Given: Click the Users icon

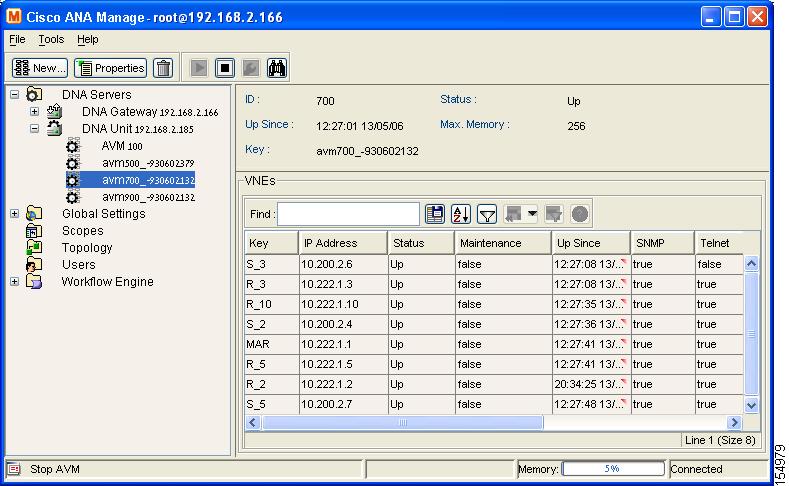Looking at the screenshot, I should pyautogui.click(x=34, y=265).
